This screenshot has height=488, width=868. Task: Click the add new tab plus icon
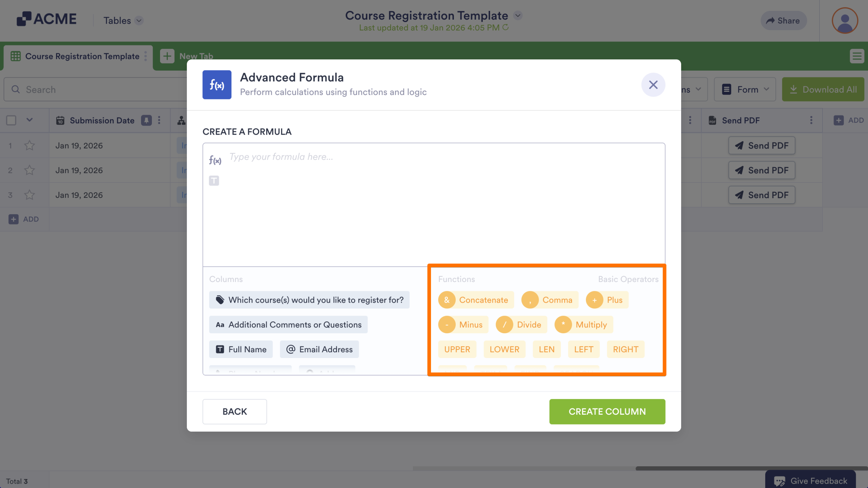167,56
